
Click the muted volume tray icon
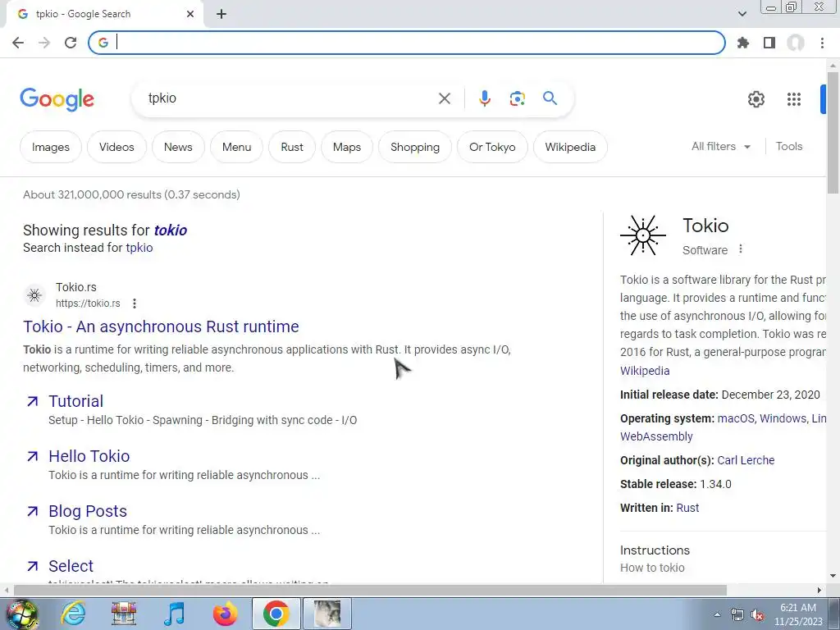[757, 615]
